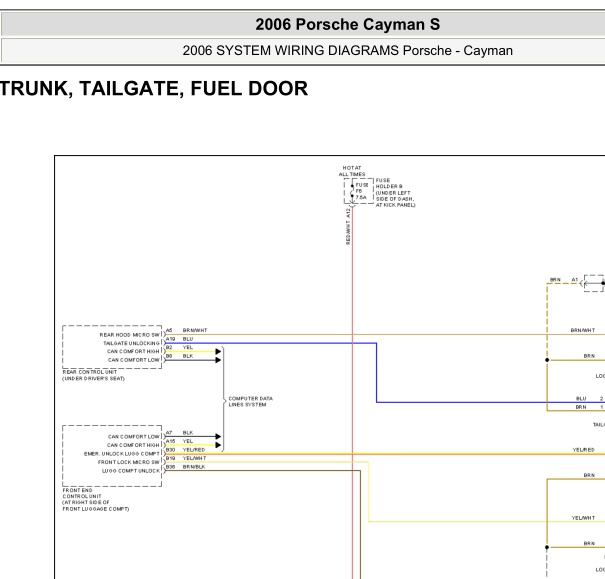Click pin 'B36' BRN/BLK wire label
Image resolution: width=605 pixels, height=579 pixels.
pos(185,467)
